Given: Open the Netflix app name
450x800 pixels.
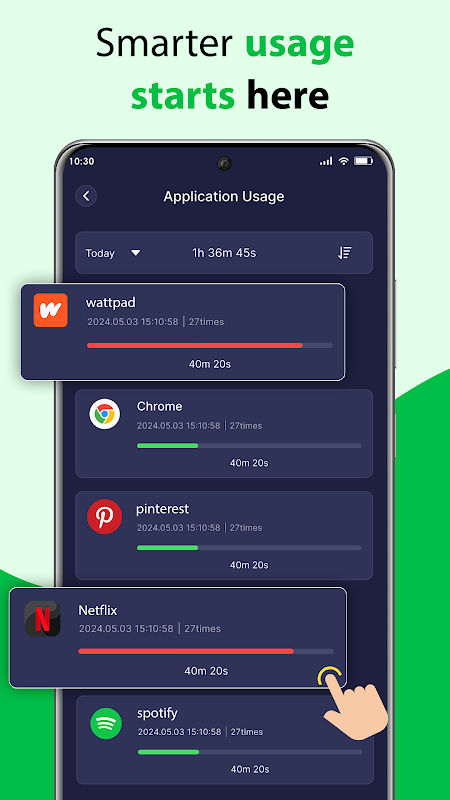Looking at the screenshot, I should 97,610.
